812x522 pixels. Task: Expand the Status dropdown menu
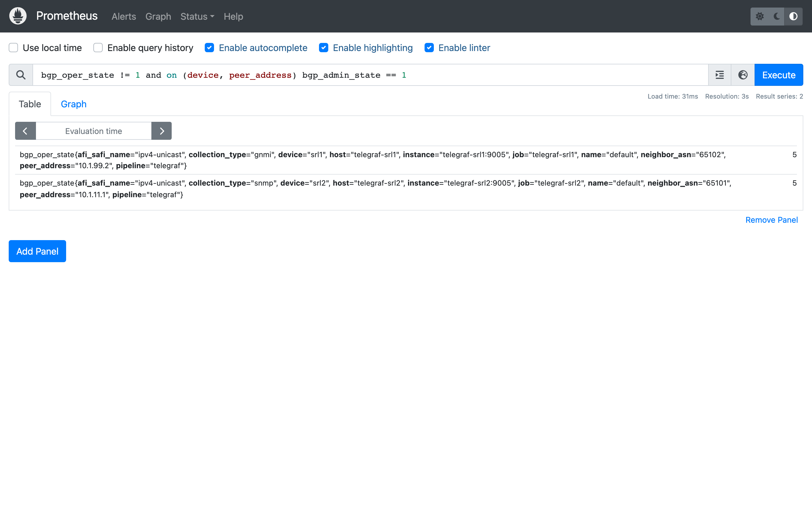(197, 16)
